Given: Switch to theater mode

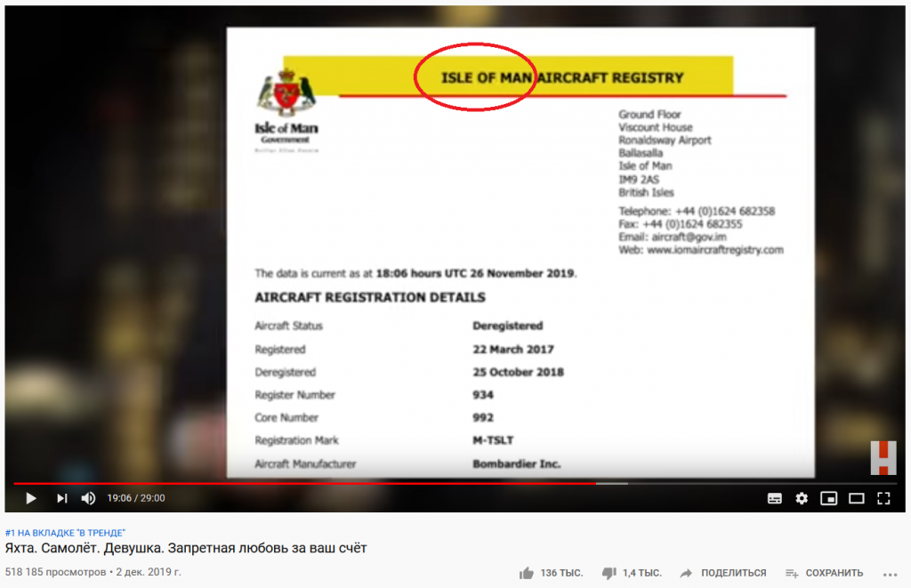Looking at the screenshot, I should [857, 498].
